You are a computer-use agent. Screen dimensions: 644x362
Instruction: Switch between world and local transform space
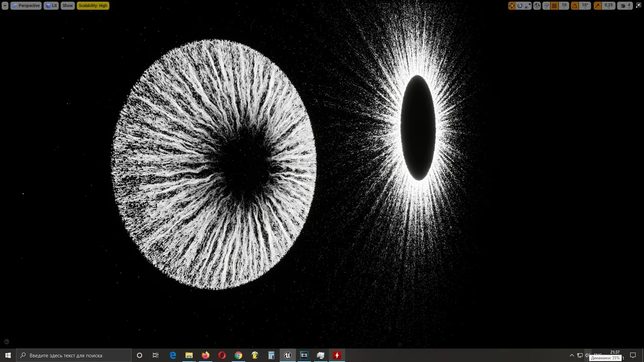point(537,6)
